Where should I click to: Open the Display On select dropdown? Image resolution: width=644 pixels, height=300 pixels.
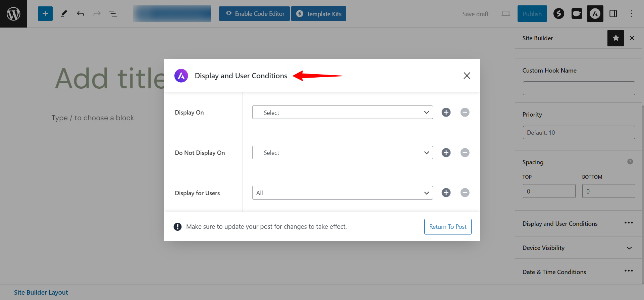coord(342,112)
